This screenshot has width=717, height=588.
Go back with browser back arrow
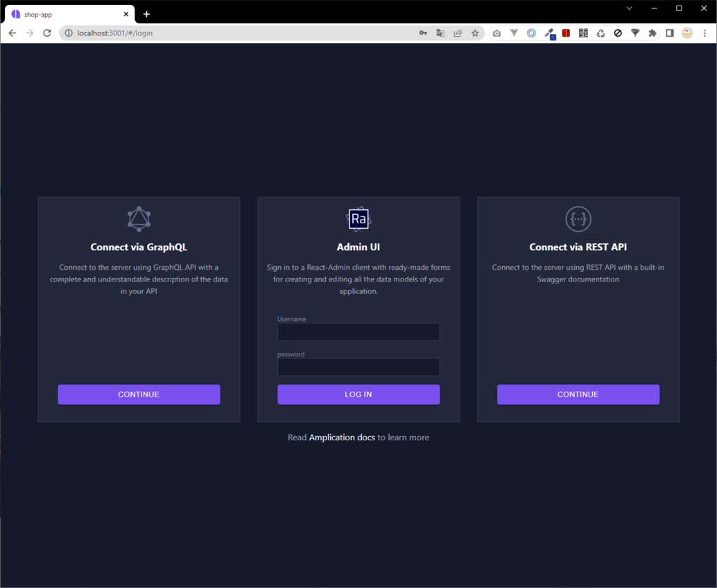point(12,33)
